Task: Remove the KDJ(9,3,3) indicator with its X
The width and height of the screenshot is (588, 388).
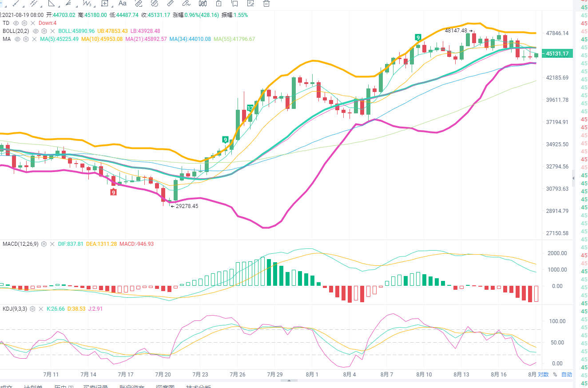Action: [x=41, y=308]
